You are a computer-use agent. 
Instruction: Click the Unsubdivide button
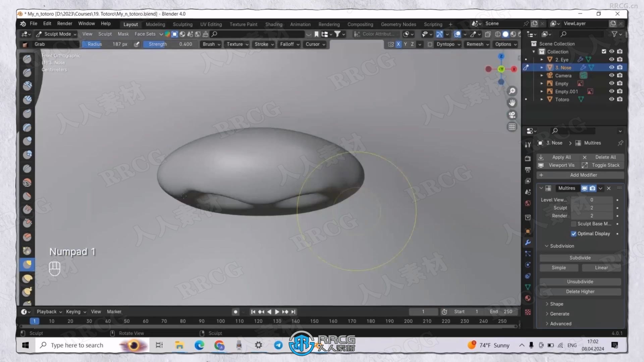coord(580,282)
